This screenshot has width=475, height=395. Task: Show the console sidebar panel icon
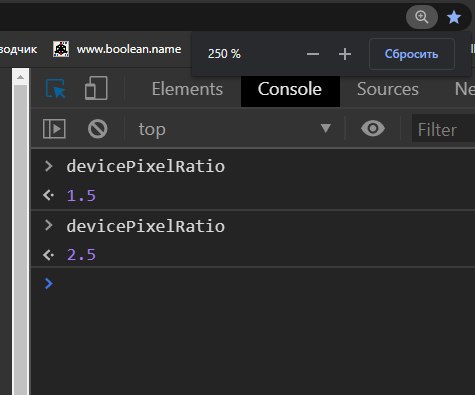click(x=54, y=129)
